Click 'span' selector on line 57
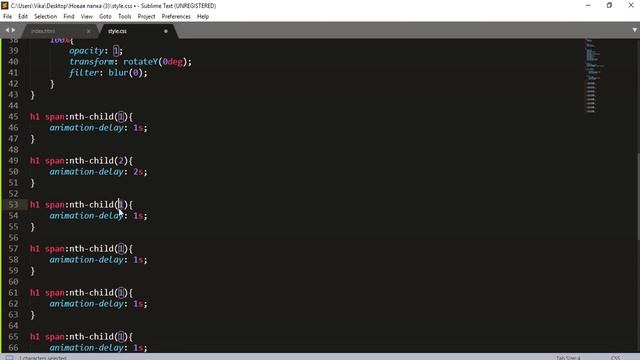This screenshot has width=640, height=360. click(x=55, y=249)
